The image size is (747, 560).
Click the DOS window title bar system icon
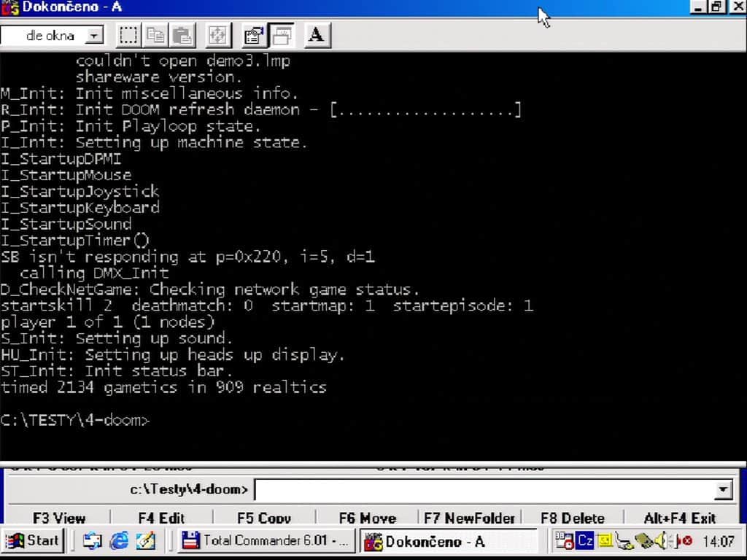(x=9, y=7)
